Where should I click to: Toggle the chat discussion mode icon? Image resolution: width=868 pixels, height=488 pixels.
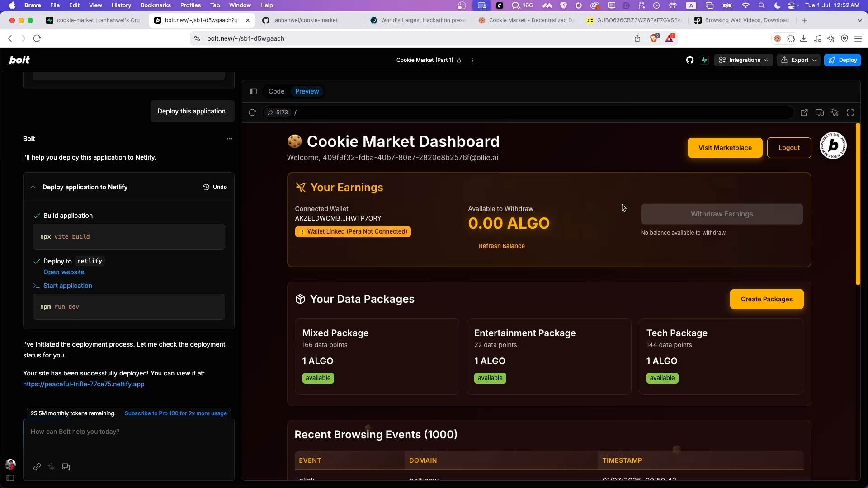(66, 467)
